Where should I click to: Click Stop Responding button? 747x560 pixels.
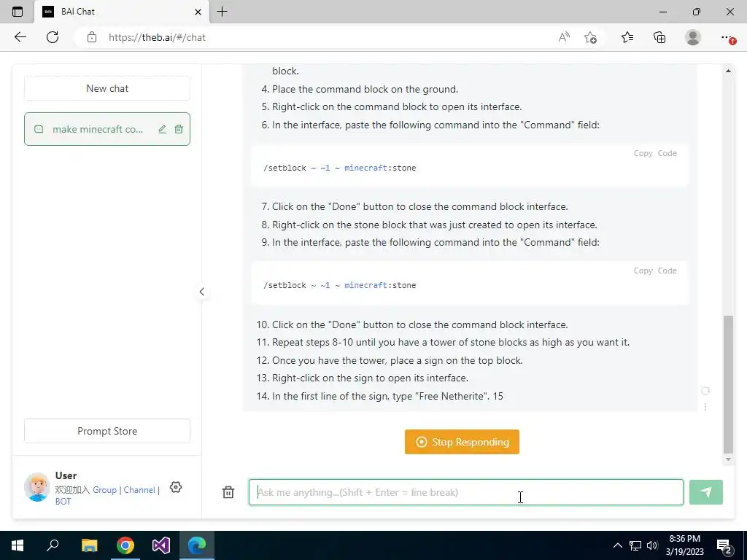pyautogui.click(x=462, y=442)
